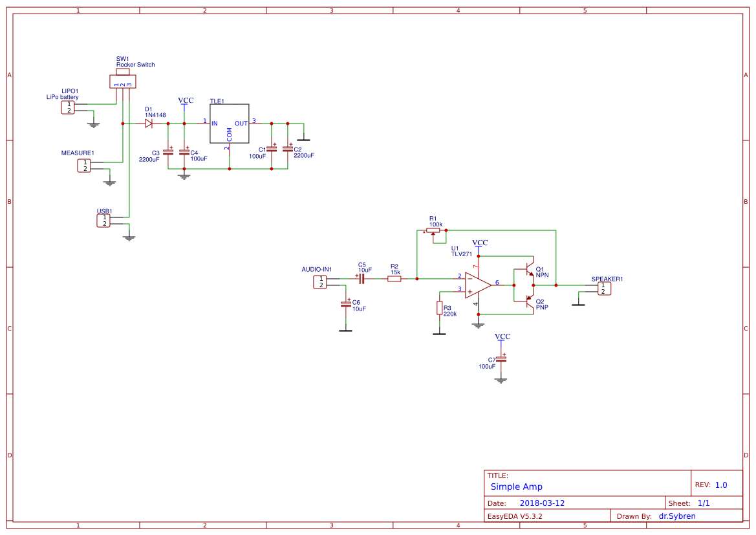Click the LIPO1 battery connector symbol
756x535 pixels.
pos(68,107)
